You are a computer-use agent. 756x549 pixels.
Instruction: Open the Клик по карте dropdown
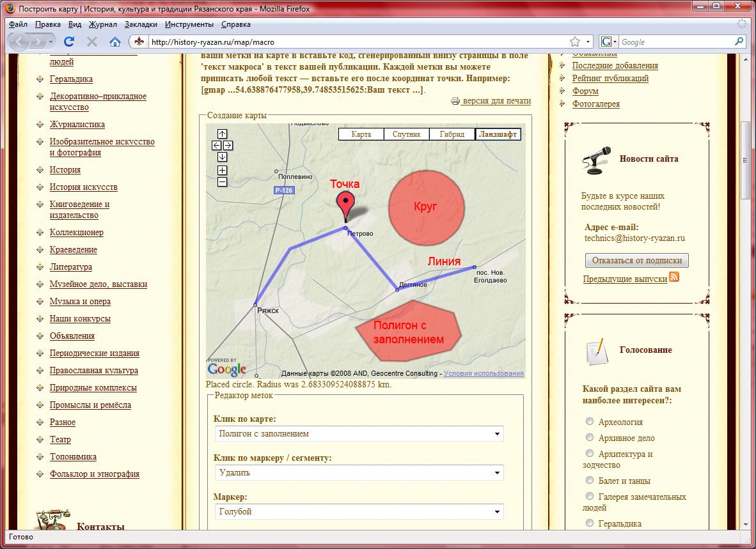point(359,433)
